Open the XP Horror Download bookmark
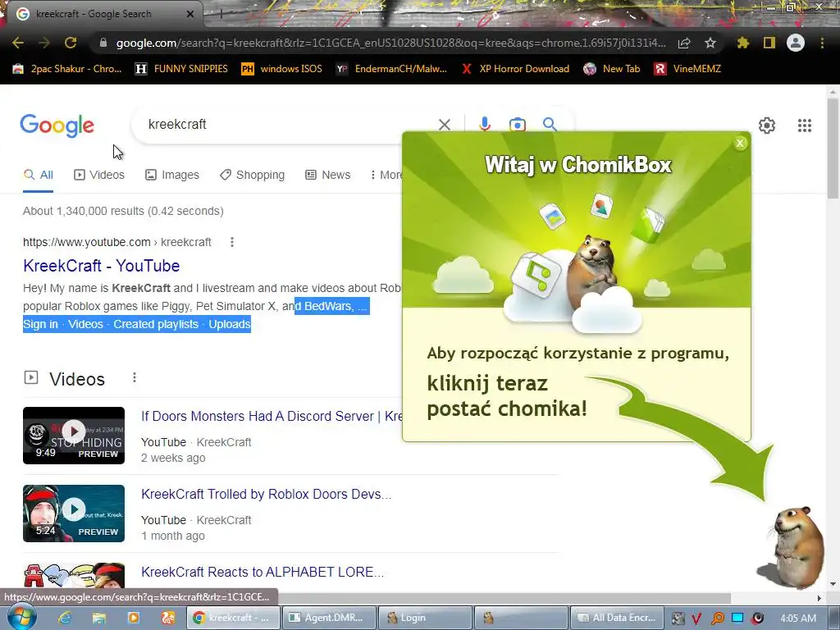 (515, 69)
